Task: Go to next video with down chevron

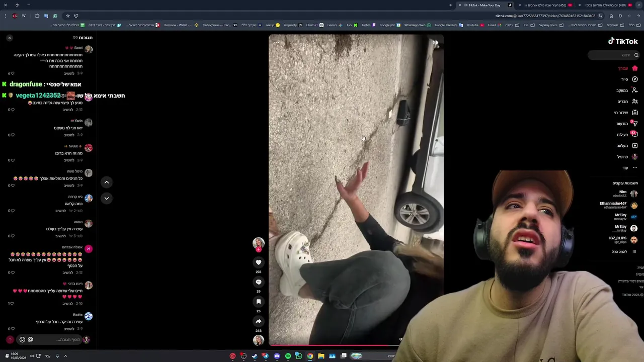Action: tap(106, 198)
